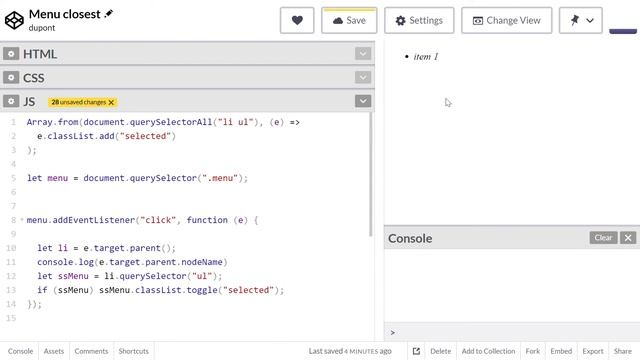Image resolution: width=640 pixels, height=360 pixels.
Task: Click the Menu closest pen title
Action: click(x=64, y=14)
